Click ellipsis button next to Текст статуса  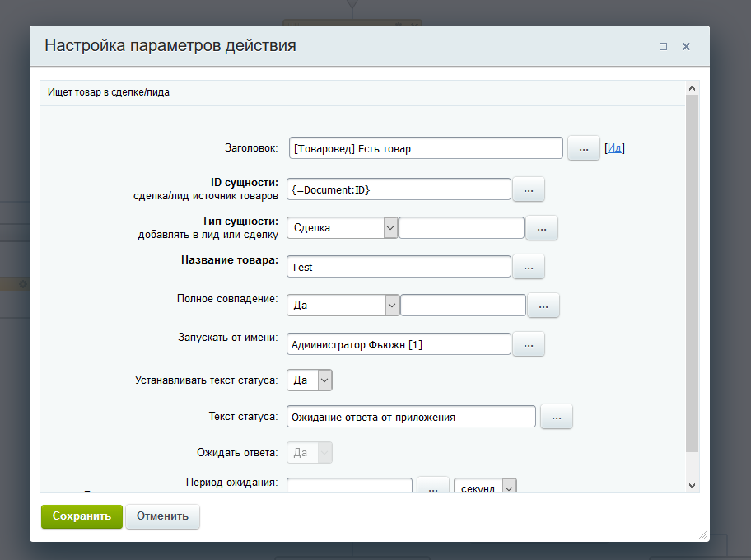pyautogui.click(x=557, y=418)
